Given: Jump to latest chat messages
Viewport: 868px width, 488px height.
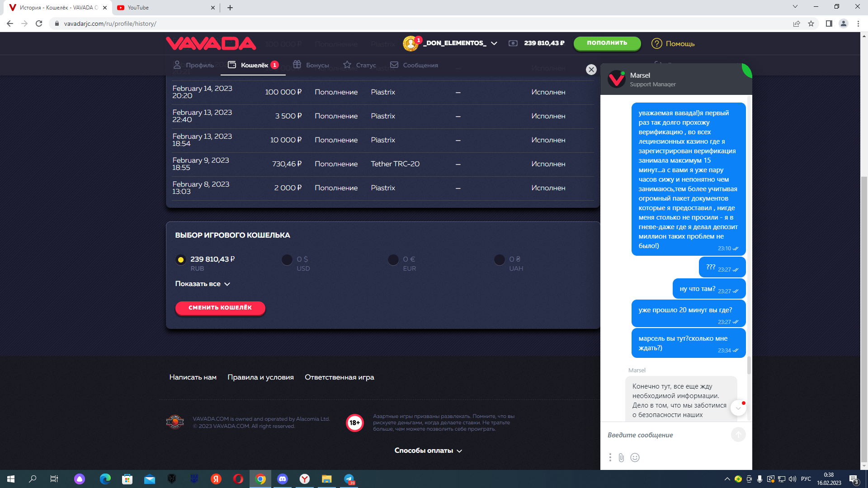Looking at the screenshot, I should coord(738,408).
